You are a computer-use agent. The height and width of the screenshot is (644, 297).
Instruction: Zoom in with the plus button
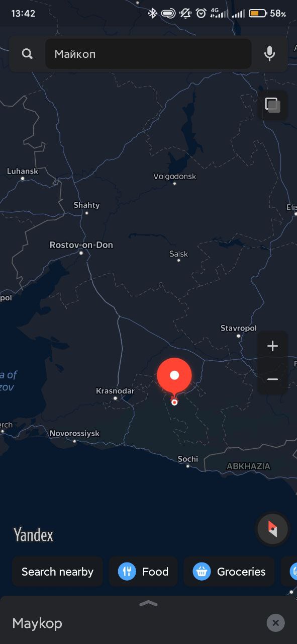point(272,346)
